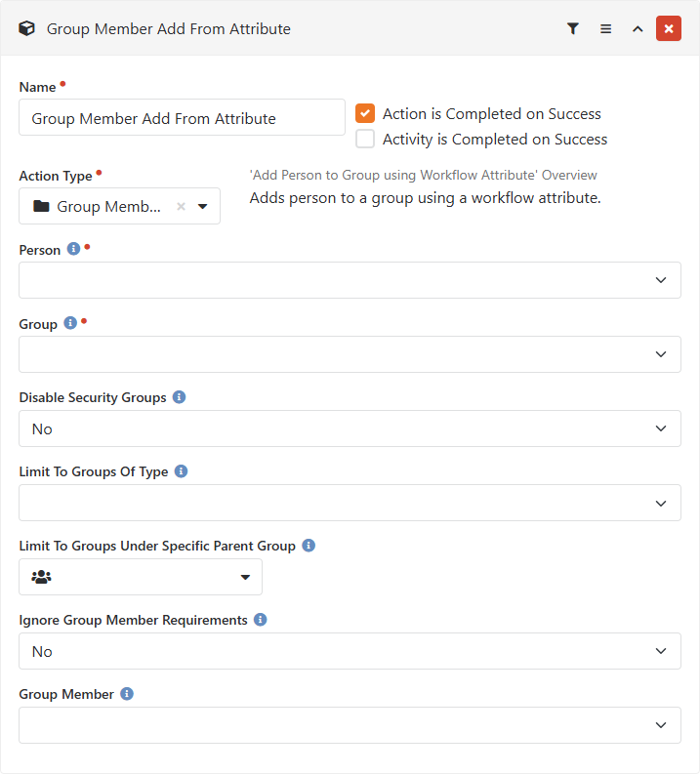Click the reorder bars icon in header
This screenshot has width=700, height=774.
coord(605,29)
